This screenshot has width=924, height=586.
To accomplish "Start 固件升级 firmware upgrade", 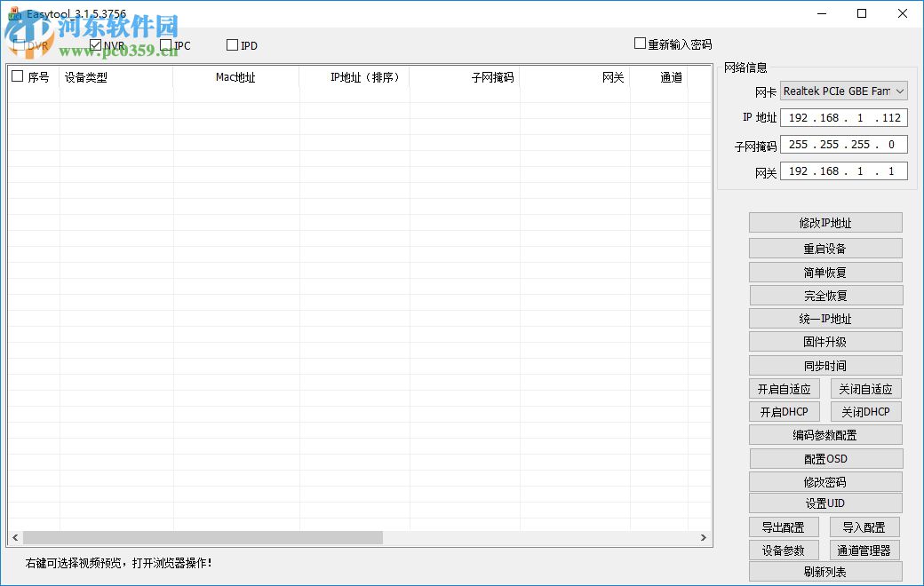I will (824, 341).
